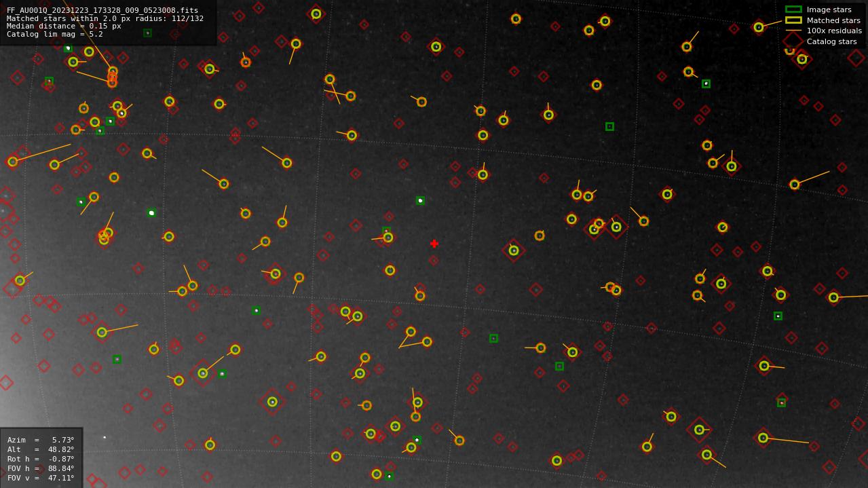Click the Azim = 5.73° readout
868x488 pixels.
[x=41, y=440]
